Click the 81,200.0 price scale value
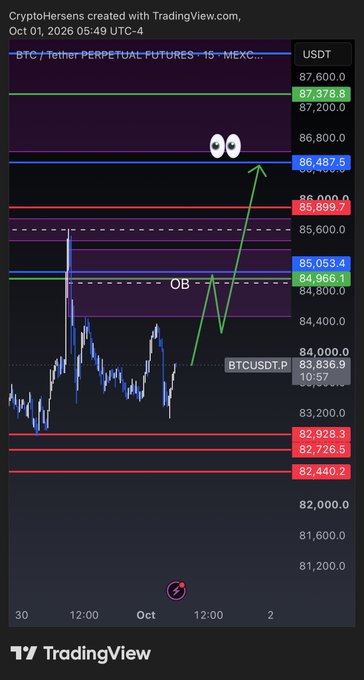This screenshot has height=680, width=364. (x=322, y=566)
